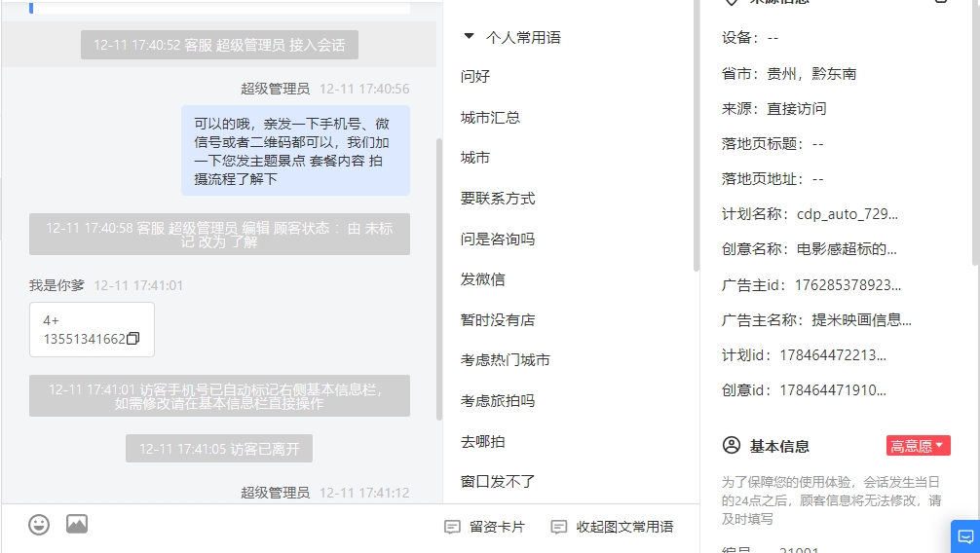The width and height of the screenshot is (980, 553).
Task: Click the 计划名称 cdp_auto_729 value
Action: pyautogui.click(x=847, y=214)
